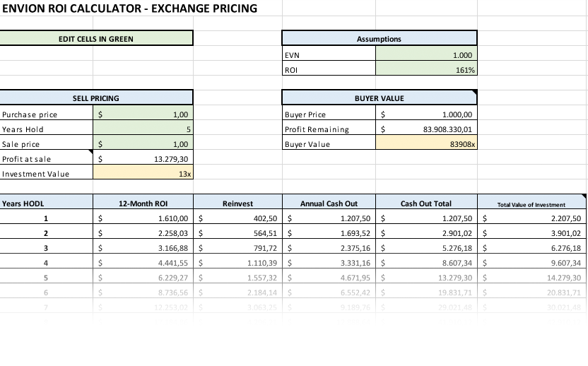Click the Assumptions header cell
588x366 pixels.
379,39
